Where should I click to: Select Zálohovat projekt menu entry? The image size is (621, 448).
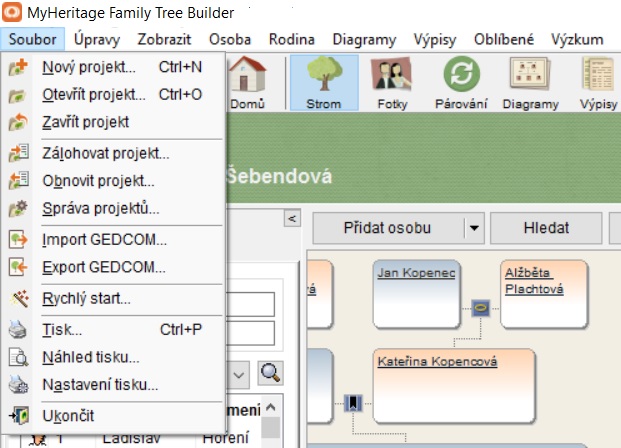[x=106, y=154]
